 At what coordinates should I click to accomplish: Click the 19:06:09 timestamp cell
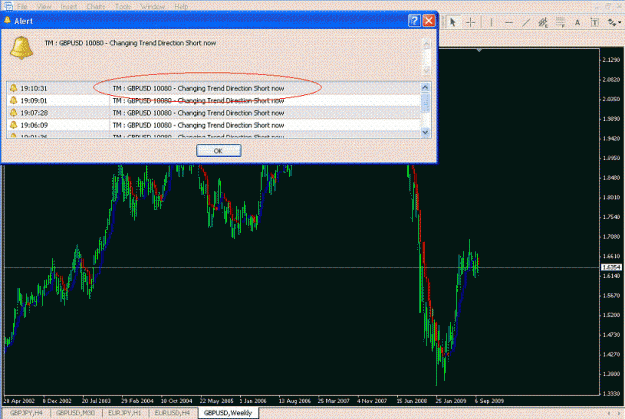(34, 126)
